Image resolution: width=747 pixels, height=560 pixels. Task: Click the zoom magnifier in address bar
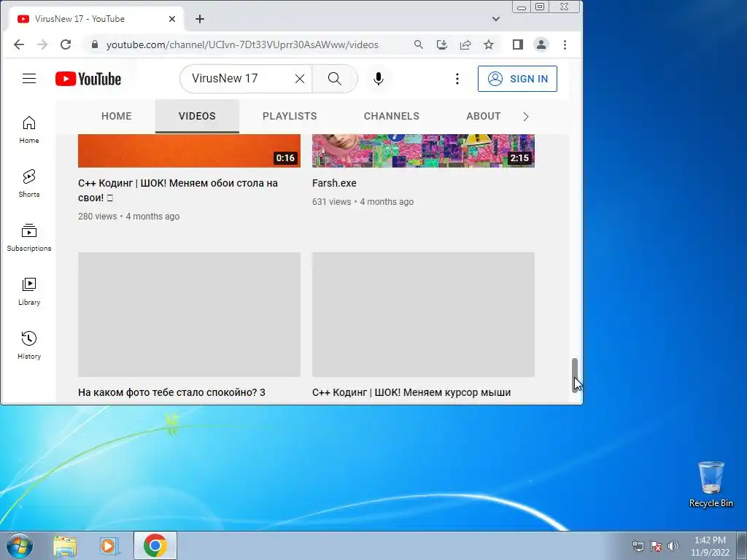click(x=418, y=44)
